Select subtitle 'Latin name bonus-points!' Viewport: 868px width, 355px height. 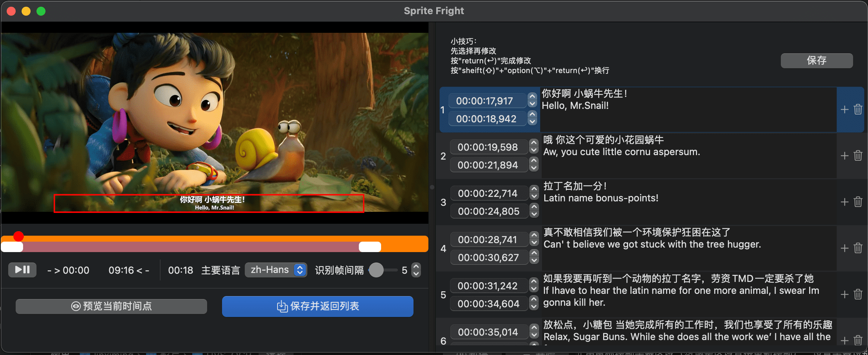tap(601, 198)
